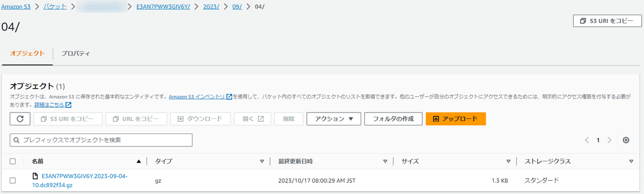The width and height of the screenshot is (644, 194).
Task: Sort by 最終更新日時 column arrow
Action: click(385, 161)
